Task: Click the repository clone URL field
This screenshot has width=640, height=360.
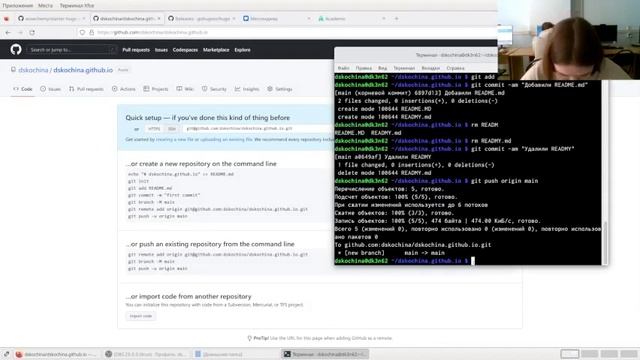Action: point(257,129)
